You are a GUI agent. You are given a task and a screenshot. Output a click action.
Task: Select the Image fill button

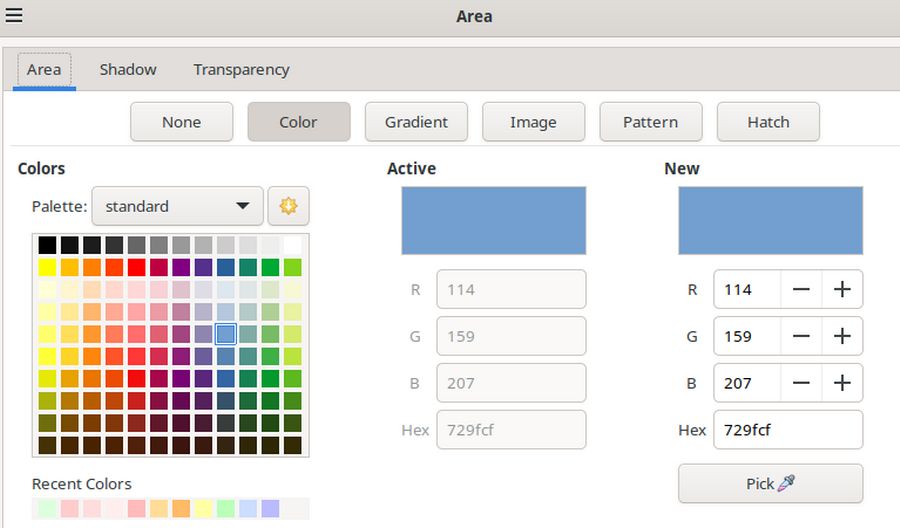tap(533, 122)
